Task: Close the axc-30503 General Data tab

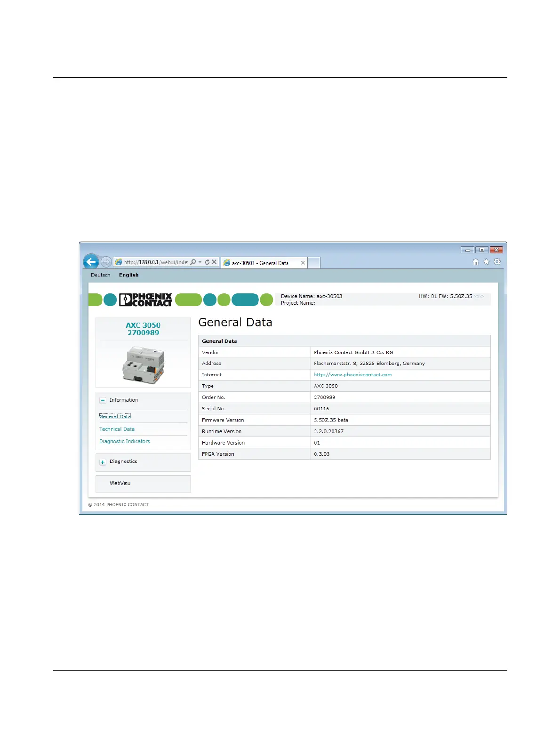Action: click(303, 263)
